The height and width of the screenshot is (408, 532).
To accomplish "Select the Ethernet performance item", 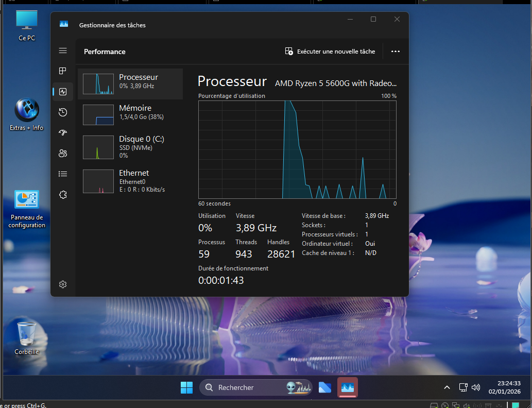I will point(130,181).
